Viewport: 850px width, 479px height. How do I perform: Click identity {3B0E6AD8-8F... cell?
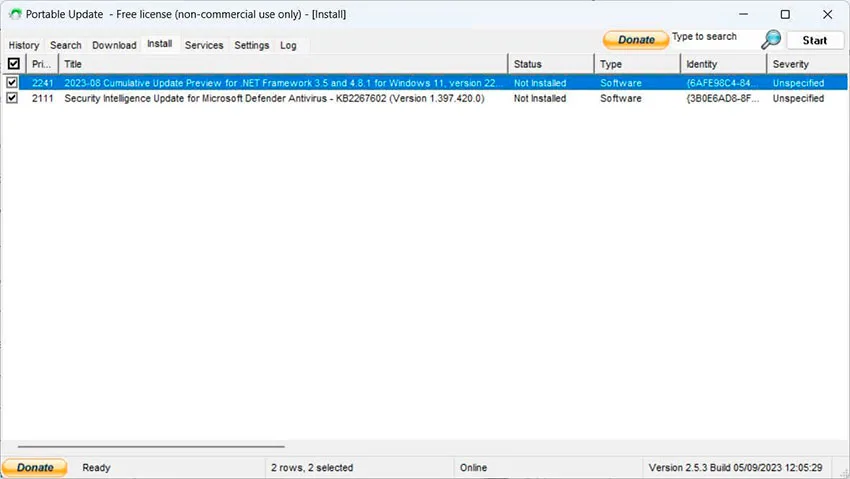(722, 99)
